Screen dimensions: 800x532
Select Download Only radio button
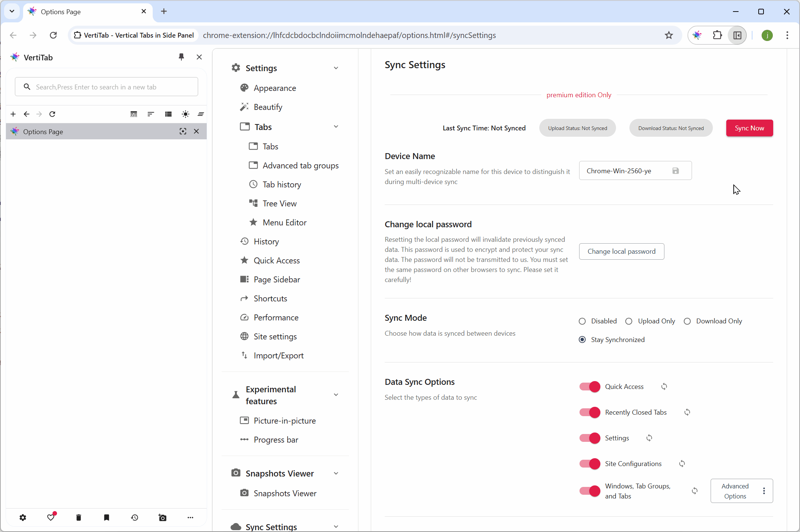pos(687,321)
